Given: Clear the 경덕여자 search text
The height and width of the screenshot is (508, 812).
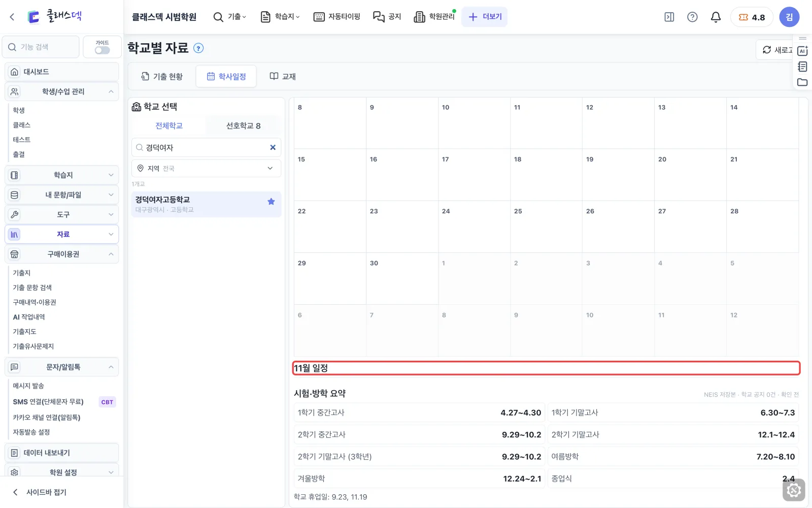Looking at the screenshot, I should [273, 147].
